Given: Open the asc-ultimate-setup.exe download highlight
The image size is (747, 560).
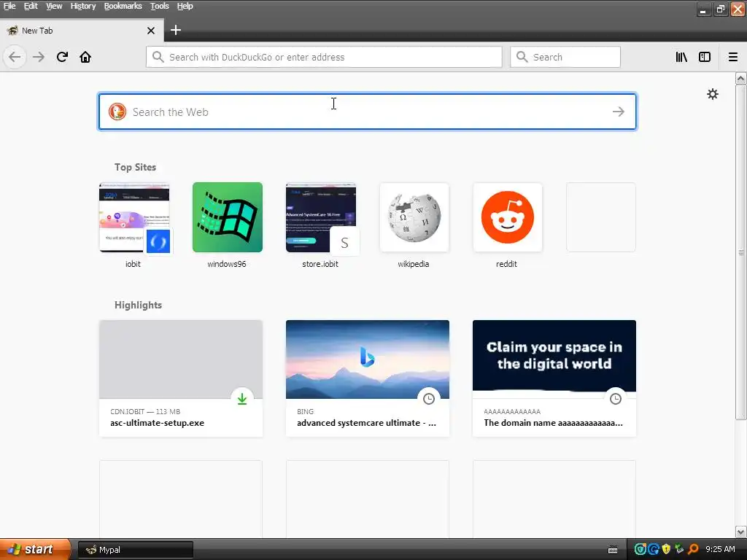Looking at the screenshot, I should pyautogui.click(x=181, y=378).
